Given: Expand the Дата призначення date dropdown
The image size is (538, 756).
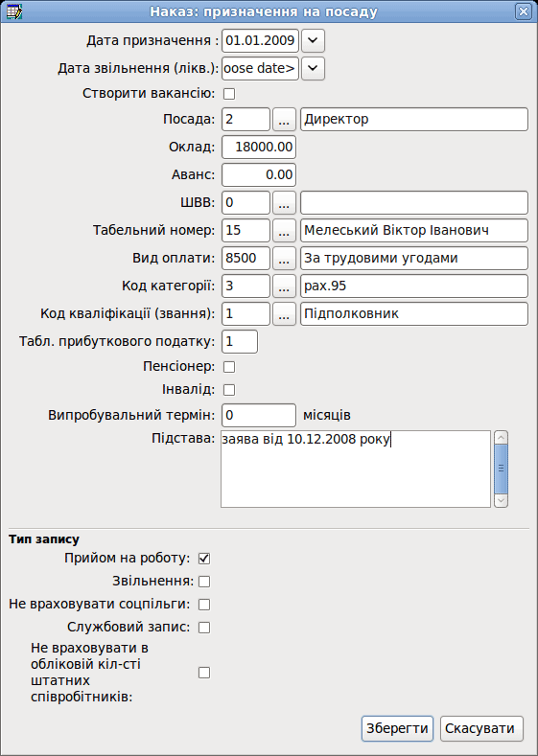Looking at the screenshot, I should point(314,40).
